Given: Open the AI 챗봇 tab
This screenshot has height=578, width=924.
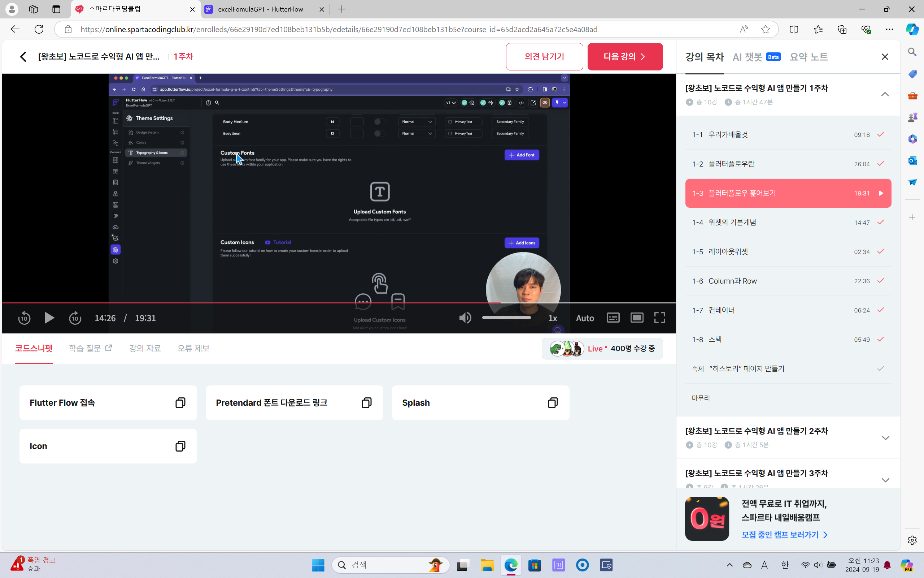Looking at the screenshot, I should tap(757, 57).
